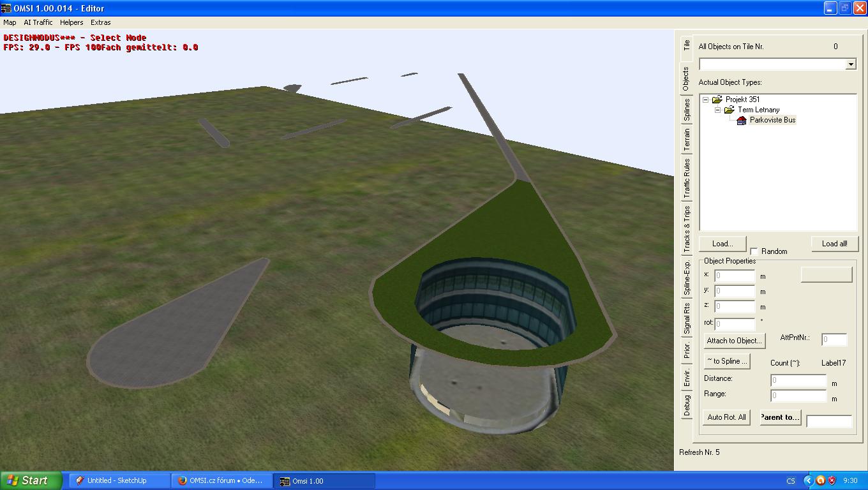Enable the Random checkbox

[x=754, y=251]
